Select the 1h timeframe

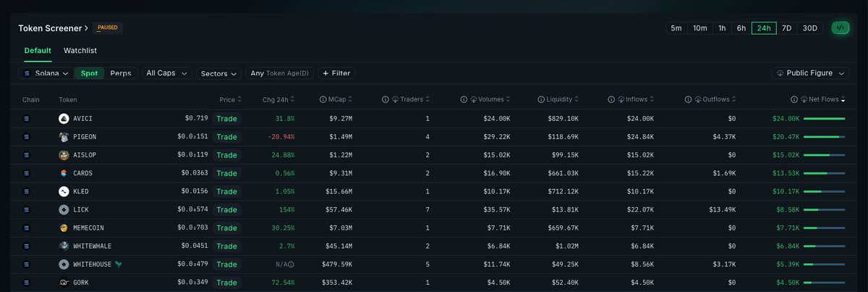point(721,28)
